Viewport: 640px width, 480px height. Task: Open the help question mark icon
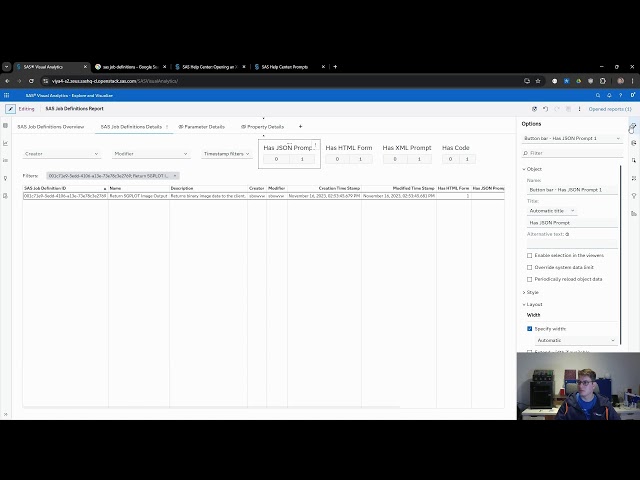click(620, 95)
